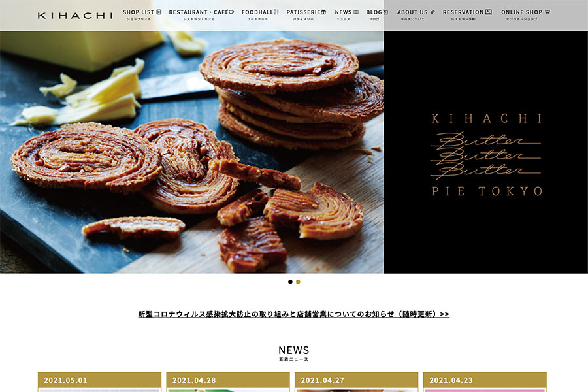The width and height of the screenshot is (588, 392).
Task: Click the Blog pencil icon
Action: (385, 12)
